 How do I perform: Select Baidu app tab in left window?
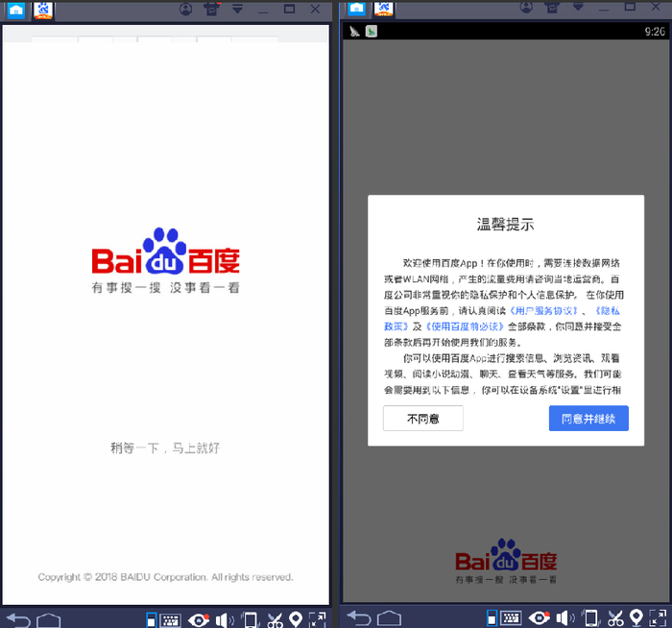[x=43, y=11]
